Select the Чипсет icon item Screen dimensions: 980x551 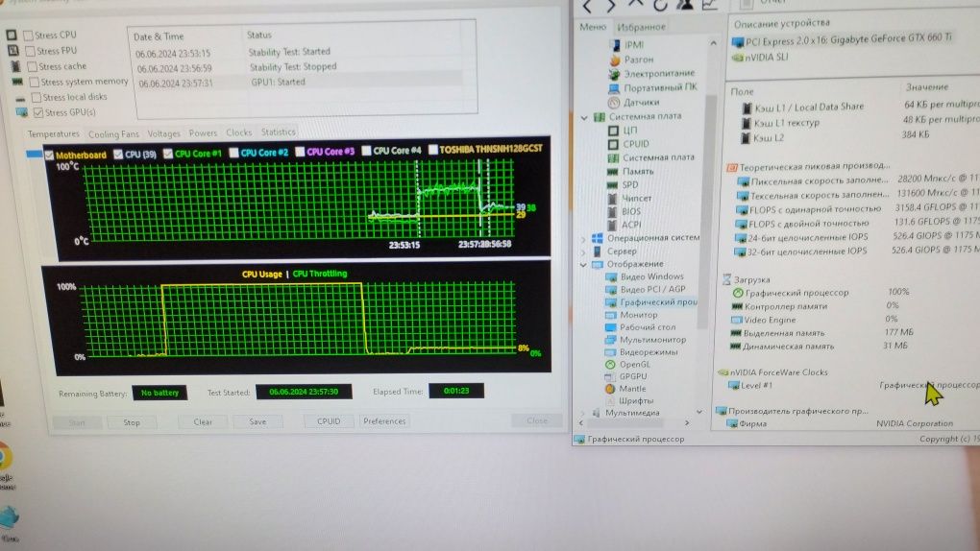[613, 198]
